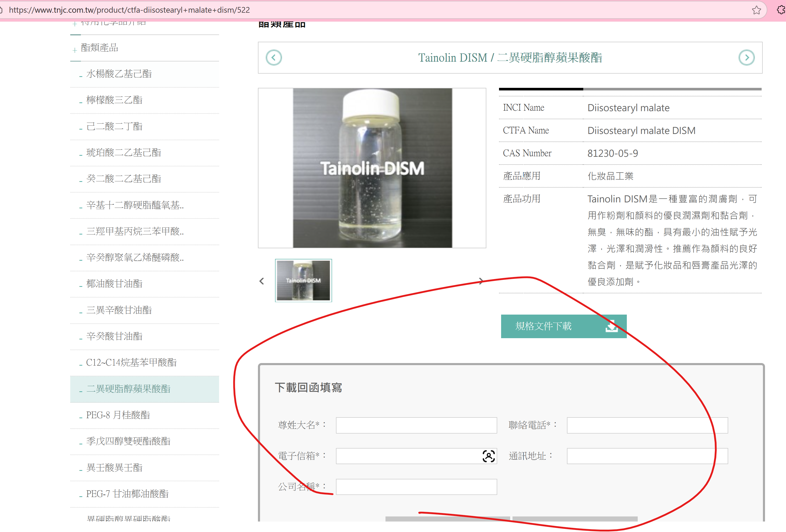
Task: Open 癸二酸二乙基己酯 in sidebar
Action: tap(123, 179)
